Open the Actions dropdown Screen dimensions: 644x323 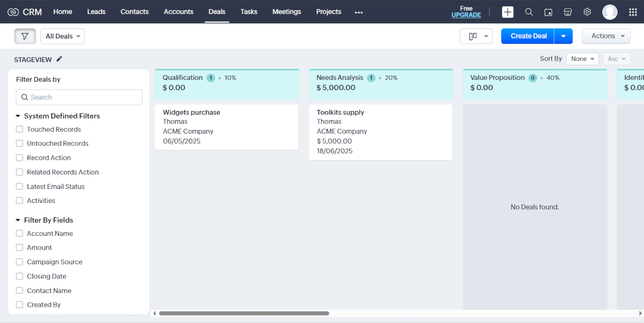click(606, 36)
